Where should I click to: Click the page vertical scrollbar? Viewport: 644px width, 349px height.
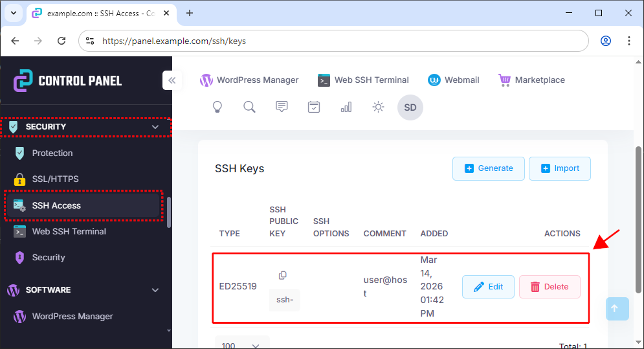(x=638, y=220)
